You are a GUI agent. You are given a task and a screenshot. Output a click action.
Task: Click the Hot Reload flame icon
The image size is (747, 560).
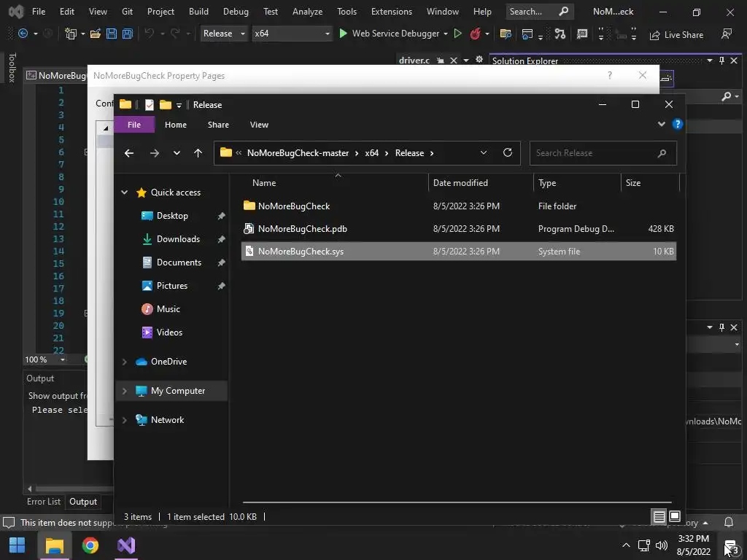coord(475,34)
